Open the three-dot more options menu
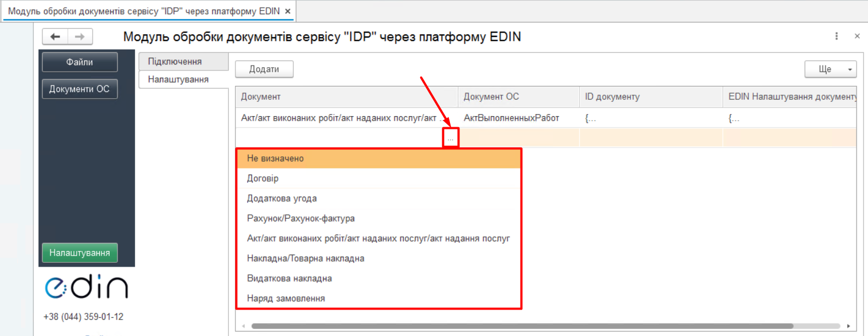 click(837, 36)
